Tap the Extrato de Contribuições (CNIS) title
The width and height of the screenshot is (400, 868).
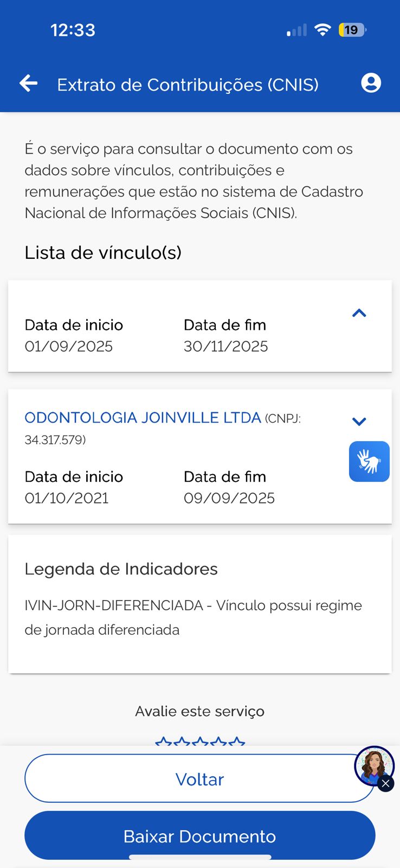[x=188, y=85]
